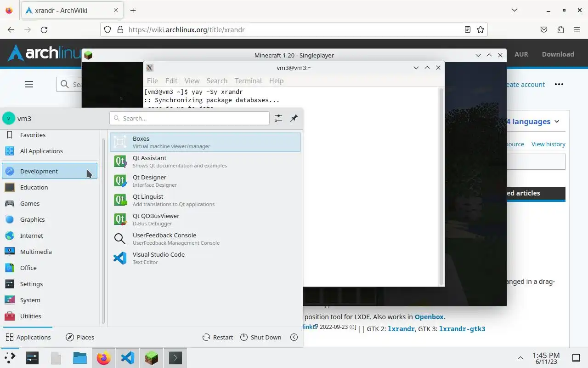Select the Development category

coord(50,171)
